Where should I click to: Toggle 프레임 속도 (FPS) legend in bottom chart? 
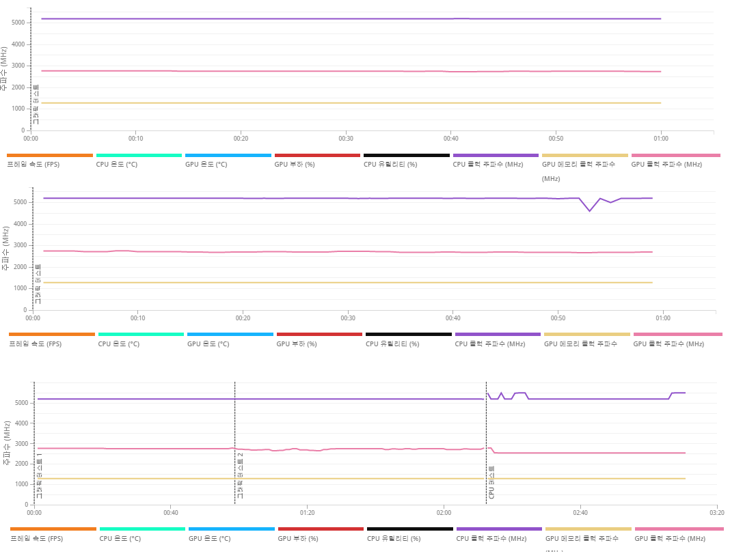point(36,539)
